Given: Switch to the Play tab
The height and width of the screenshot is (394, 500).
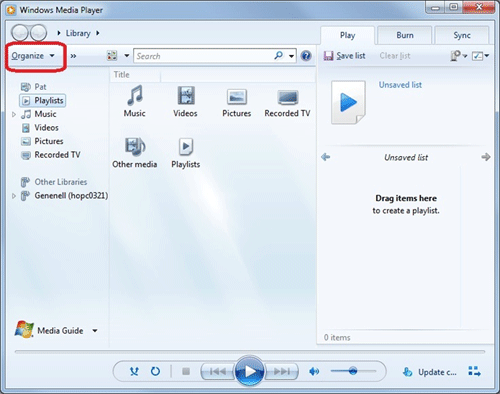Looking at the screenshot, I should click(347, 35).
